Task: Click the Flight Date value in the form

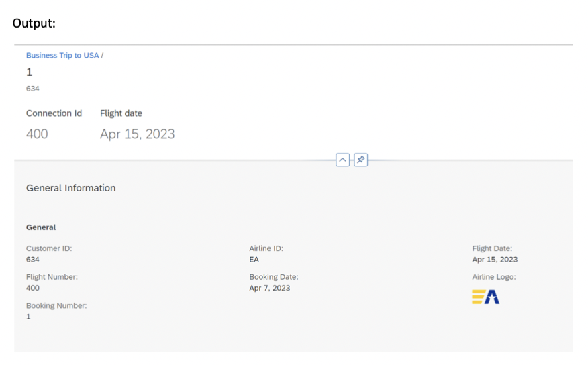Action: click(x=495, y=260)
